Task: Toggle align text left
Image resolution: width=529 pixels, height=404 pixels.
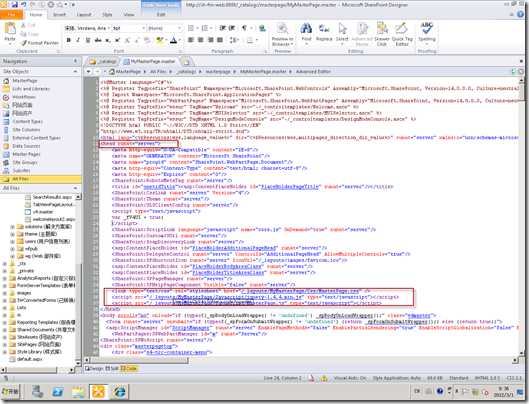Action: click(x=191, y=40)
